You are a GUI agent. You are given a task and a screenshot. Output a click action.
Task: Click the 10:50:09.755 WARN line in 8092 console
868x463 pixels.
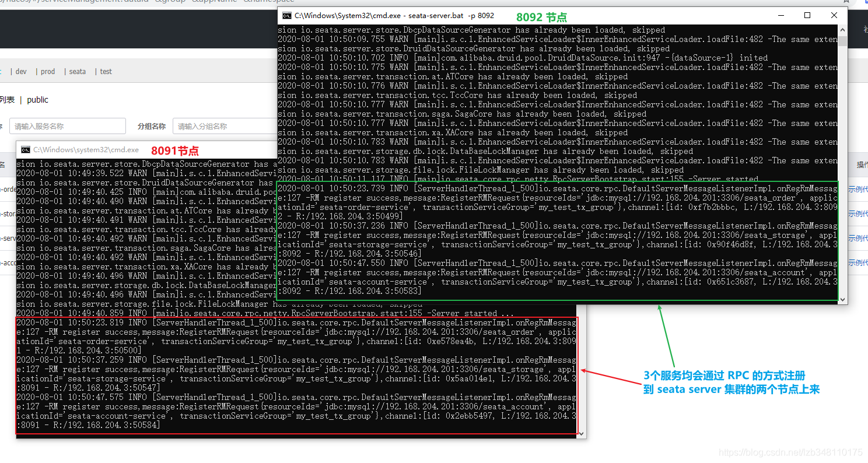pos(558,39)
